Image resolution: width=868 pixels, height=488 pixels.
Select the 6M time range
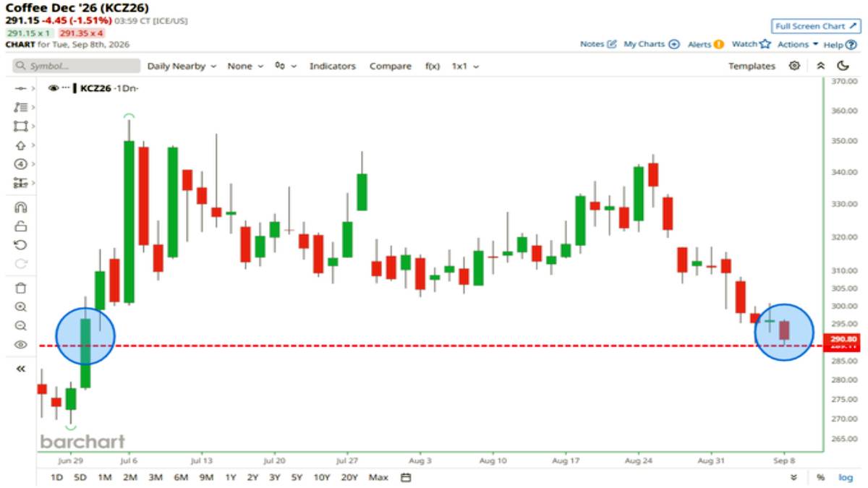(x=181, y=477)
